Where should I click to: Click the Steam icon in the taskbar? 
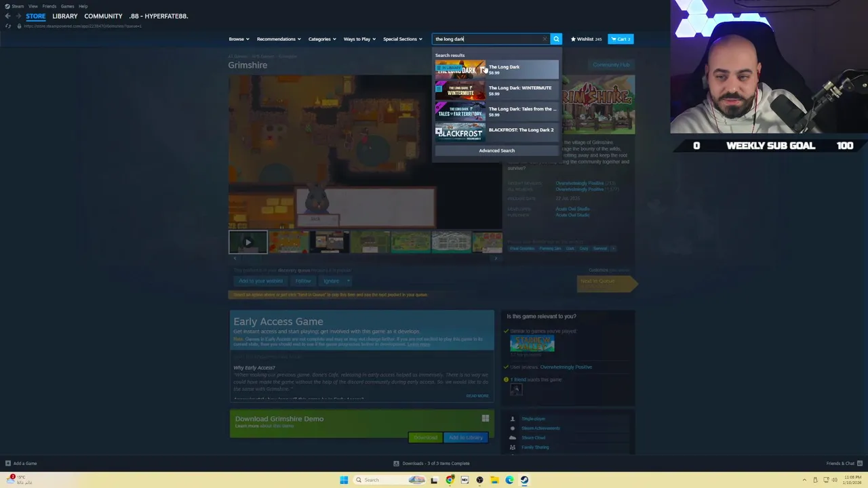tap(524, 480)
